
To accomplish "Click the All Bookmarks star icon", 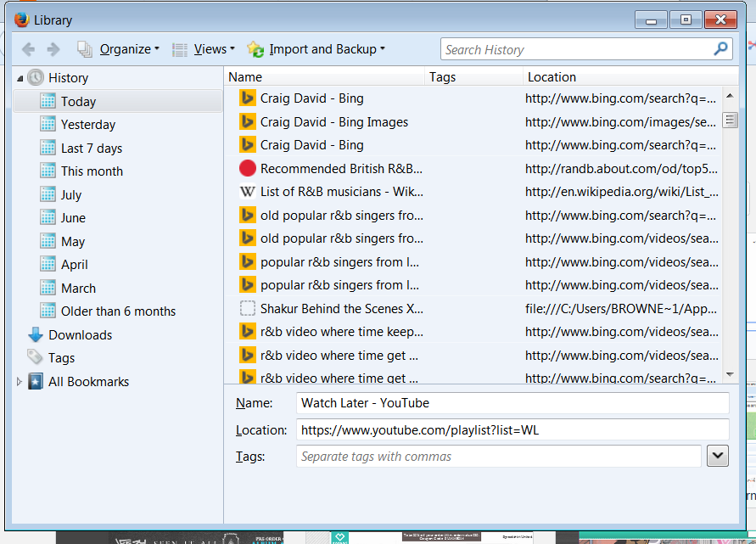I will [x=35, y=381].
